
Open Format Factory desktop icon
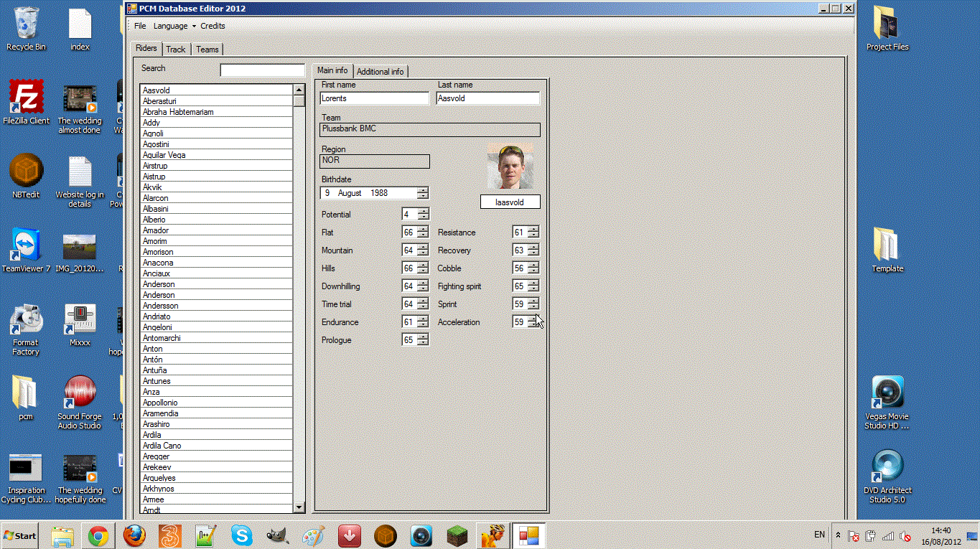[x=26, y=323]
